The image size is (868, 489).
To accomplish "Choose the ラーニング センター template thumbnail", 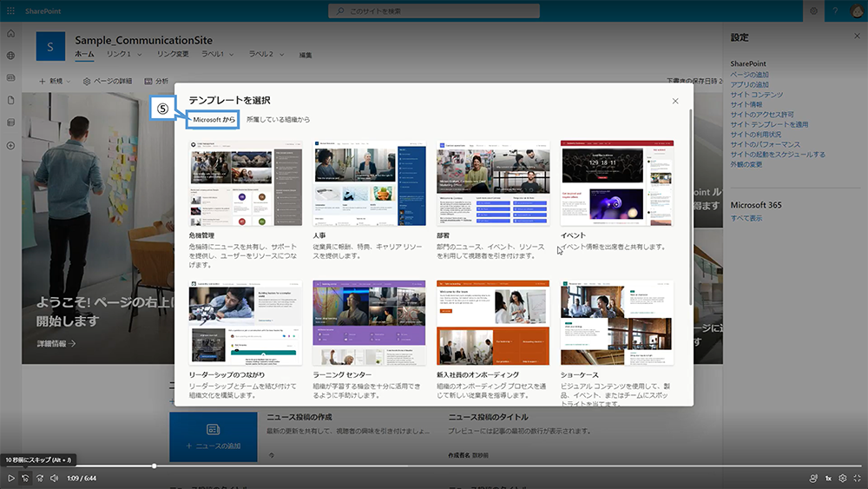I will pos(369,322).
